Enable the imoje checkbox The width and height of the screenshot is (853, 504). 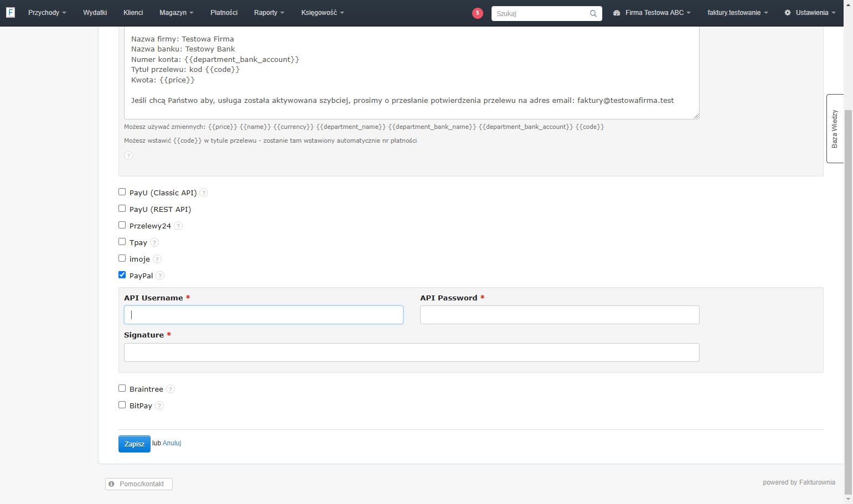122,258
